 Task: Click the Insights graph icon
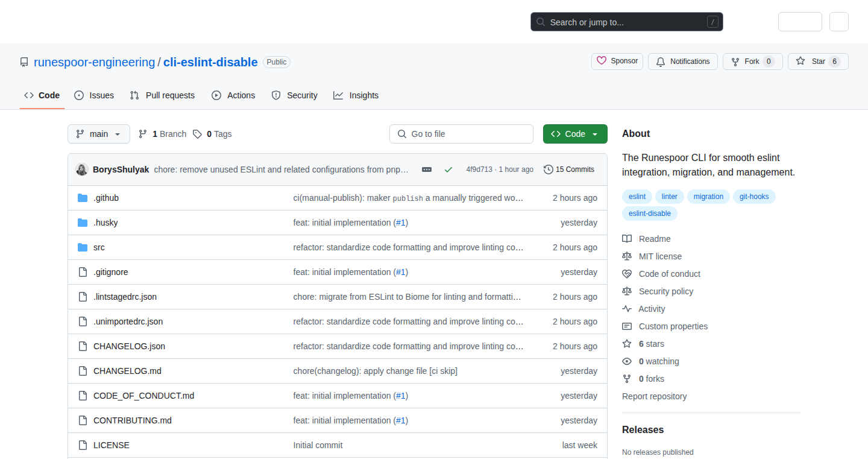(x=338, y=95)
